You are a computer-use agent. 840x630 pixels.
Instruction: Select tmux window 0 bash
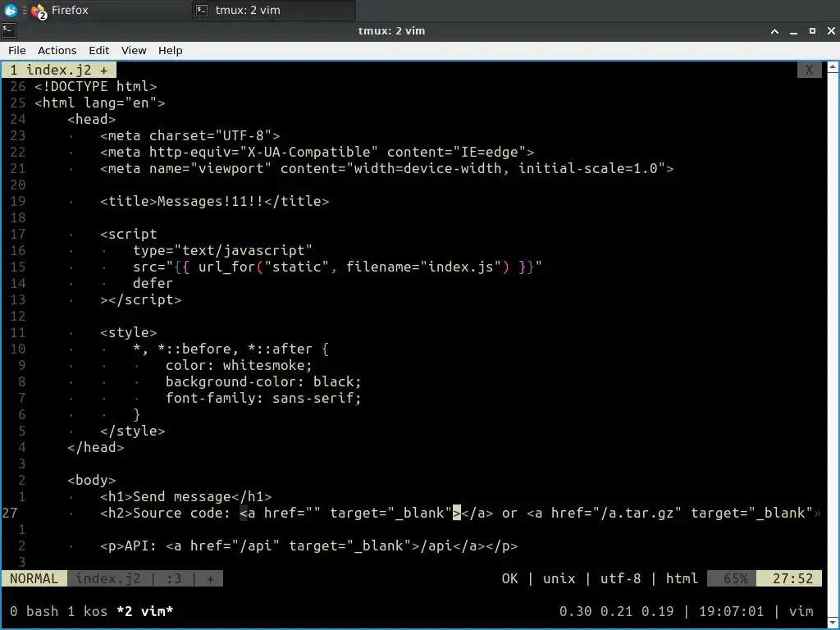34,611
